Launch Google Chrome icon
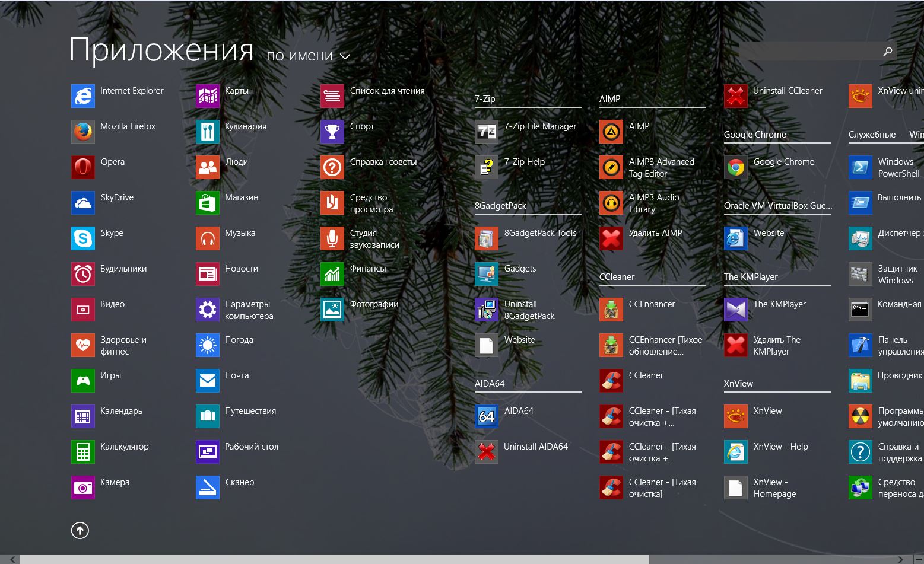 [x=736, y=167]
